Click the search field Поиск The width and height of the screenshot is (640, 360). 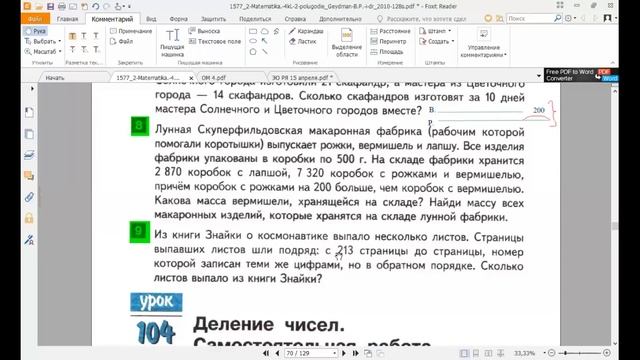(x=529, y=18)
